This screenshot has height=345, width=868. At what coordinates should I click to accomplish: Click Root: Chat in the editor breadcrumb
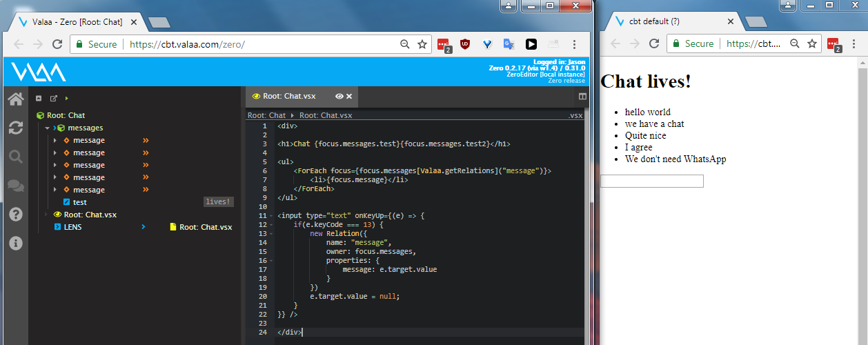pos(266,115)
